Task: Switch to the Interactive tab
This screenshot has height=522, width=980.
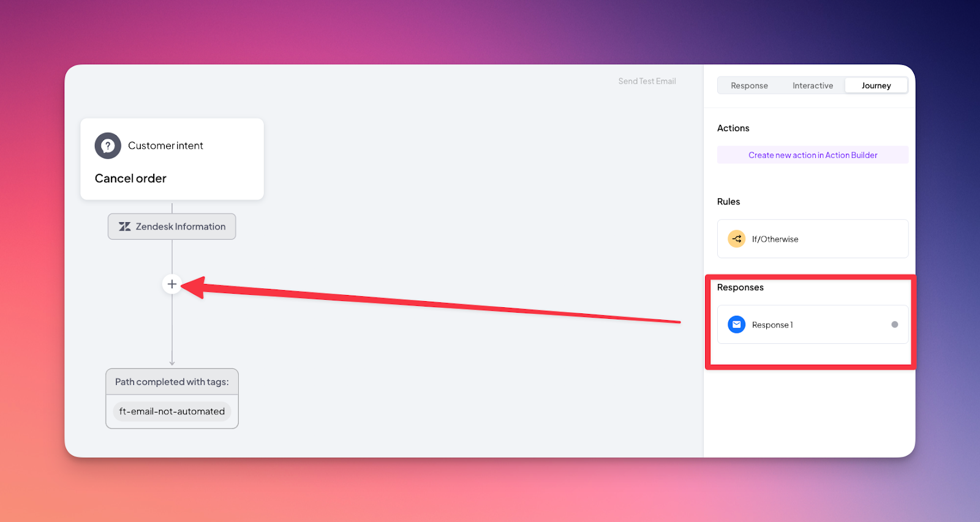Action: click(813, 86)
